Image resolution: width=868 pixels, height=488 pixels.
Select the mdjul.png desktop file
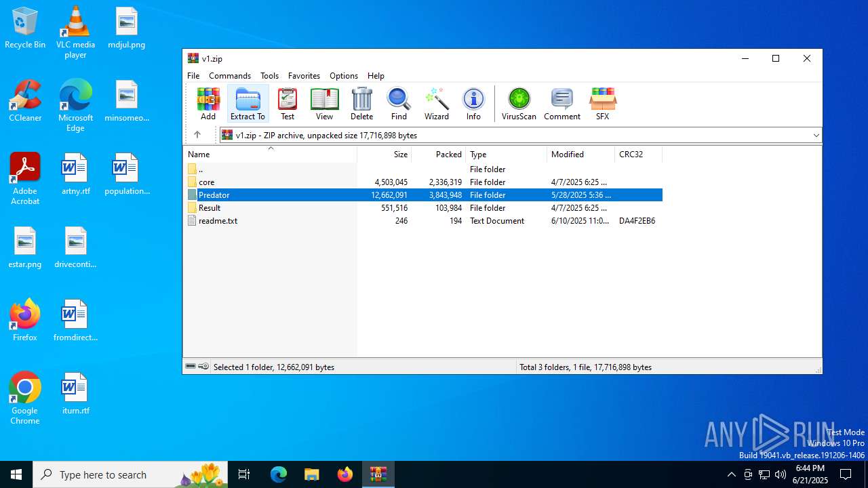coord(127,28)
